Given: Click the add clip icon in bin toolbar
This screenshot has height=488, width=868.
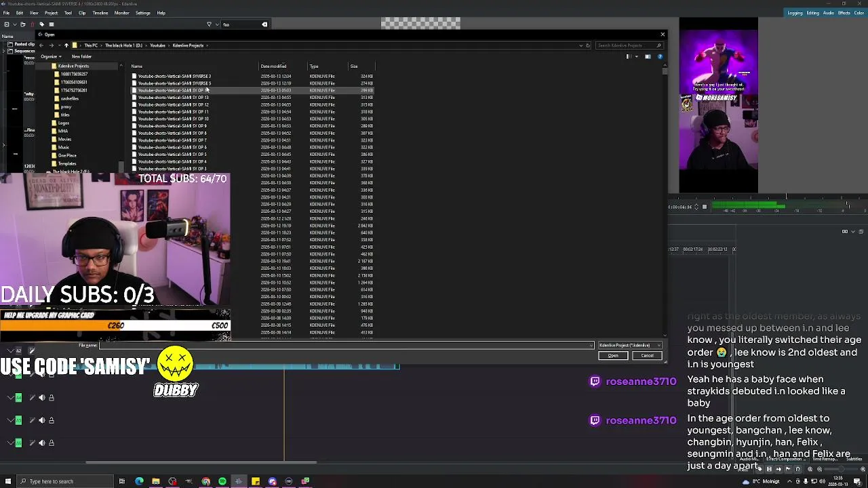Looking at the screenshot, I should tap(7, 24).
